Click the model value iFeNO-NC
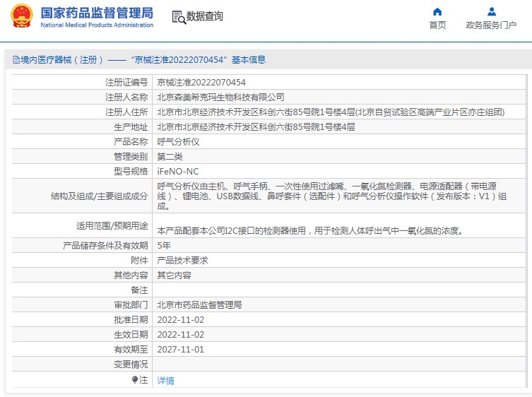 coord(177,172)
